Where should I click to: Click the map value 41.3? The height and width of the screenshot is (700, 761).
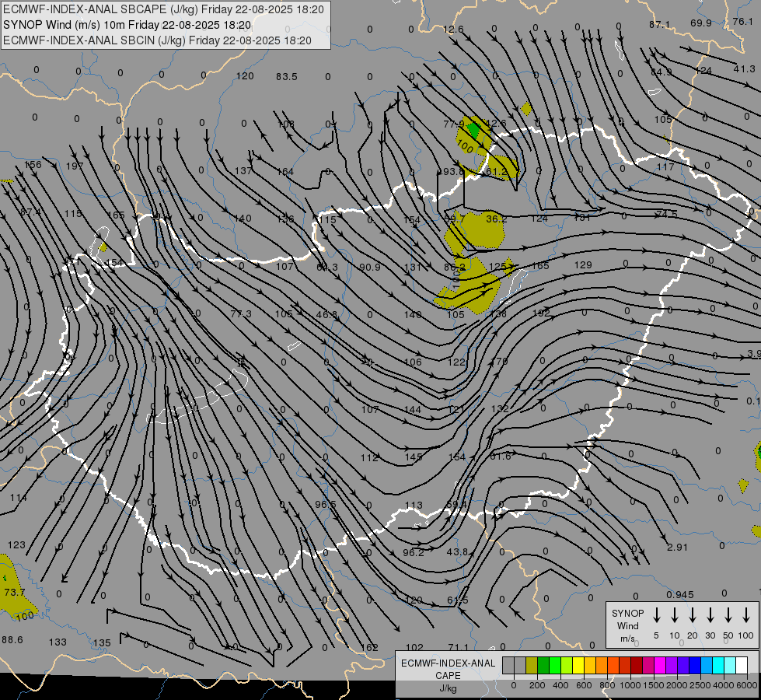pos(744,69)
